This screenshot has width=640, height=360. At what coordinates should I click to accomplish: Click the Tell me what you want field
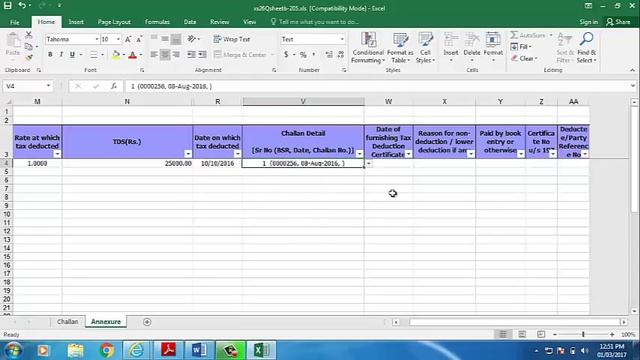315,22
